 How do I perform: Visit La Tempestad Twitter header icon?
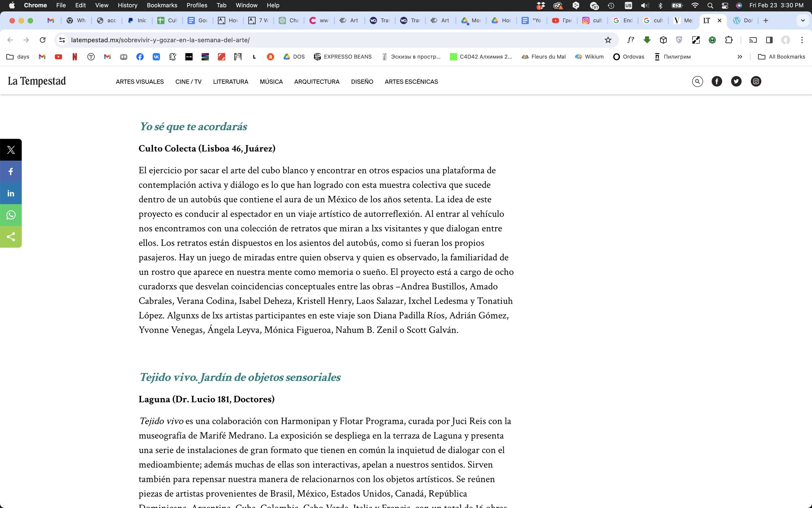(x=736, y=81)
